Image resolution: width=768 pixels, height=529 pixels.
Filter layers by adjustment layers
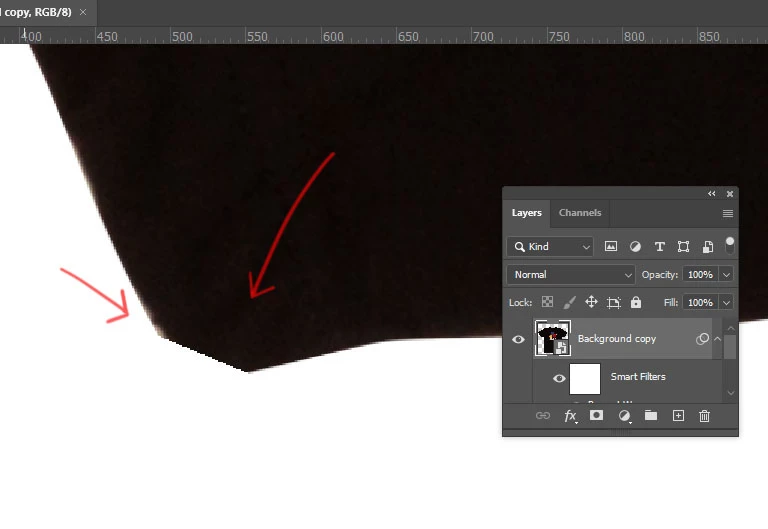tap(635, 246)
